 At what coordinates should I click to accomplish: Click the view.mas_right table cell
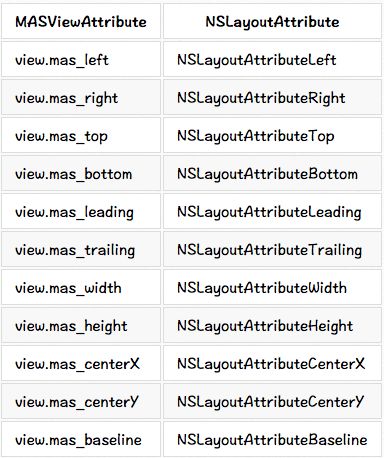point(81,98)
